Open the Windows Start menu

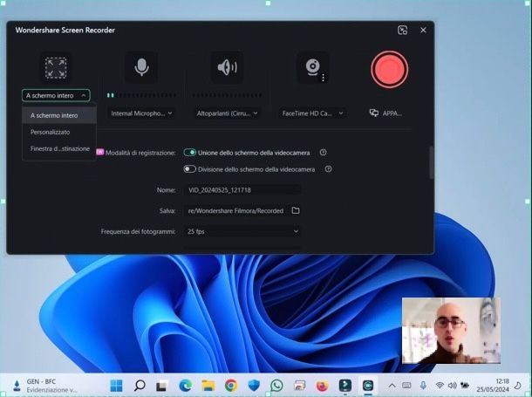coord(116,386)
